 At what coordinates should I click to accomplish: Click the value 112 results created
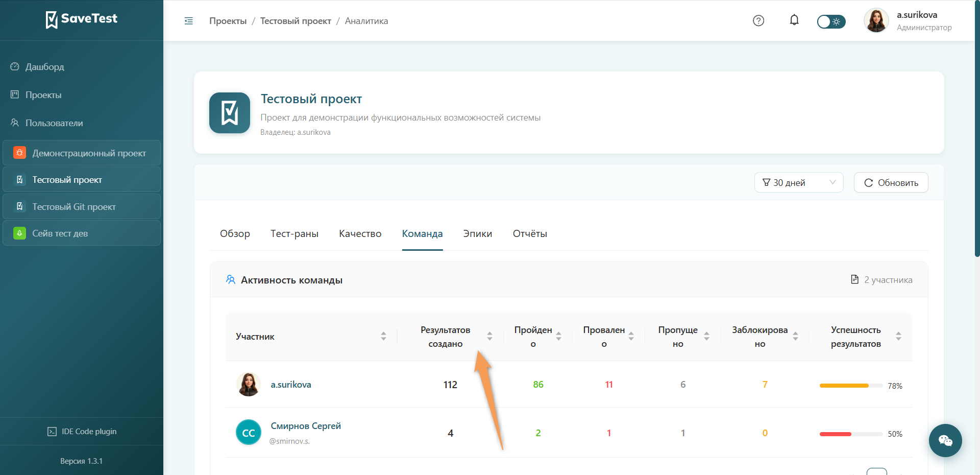(450, 385)
